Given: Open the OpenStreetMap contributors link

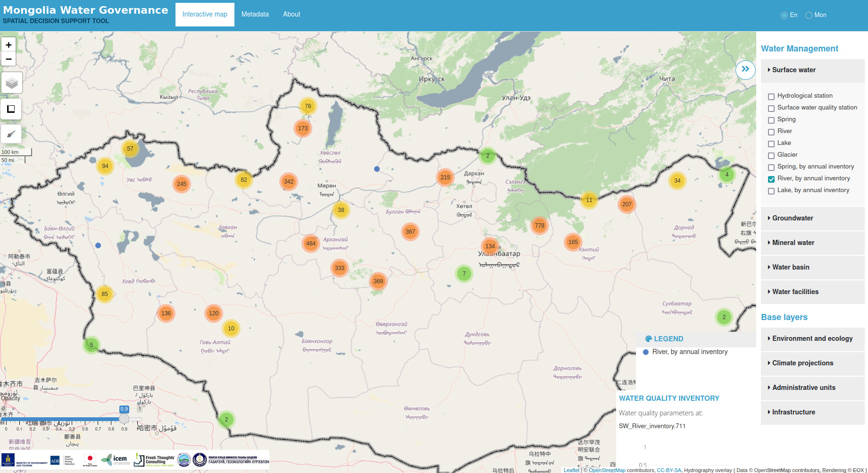Looking at the screenshot, I should coord(608,470).
